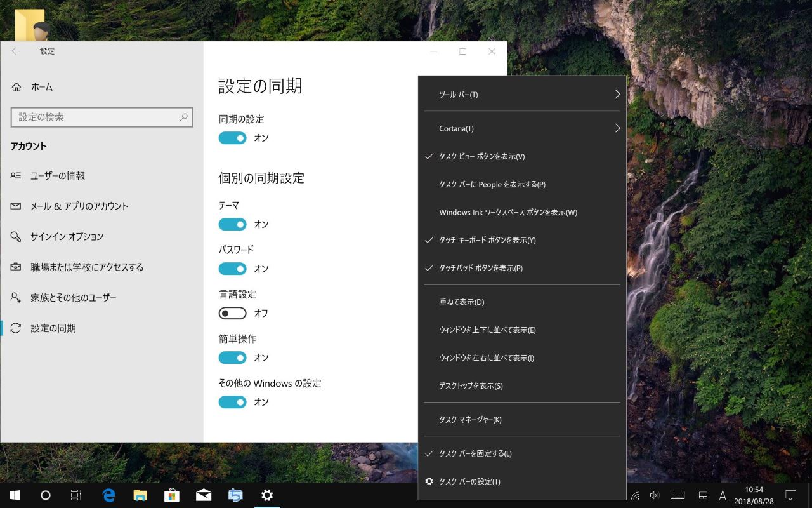Check タスク バーに People を表示する(P)
Viewport: 812px width, 508px height.
pyautogui.click(x=522, y=185)
